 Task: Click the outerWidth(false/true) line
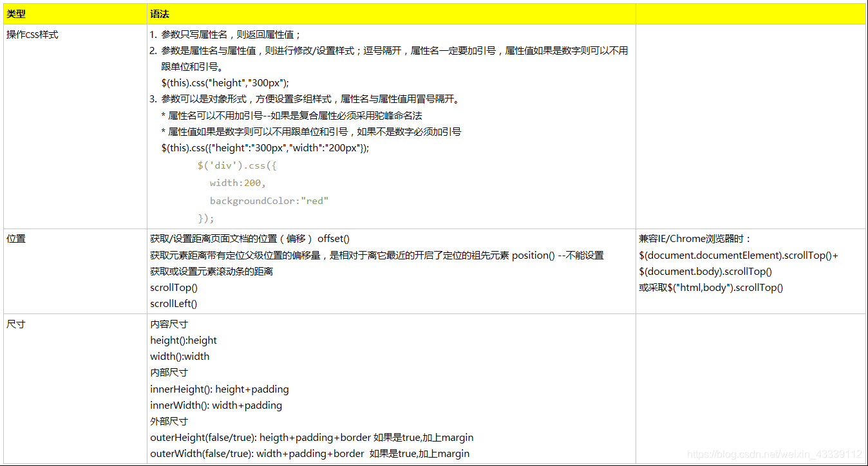click(x=310, y=454)
